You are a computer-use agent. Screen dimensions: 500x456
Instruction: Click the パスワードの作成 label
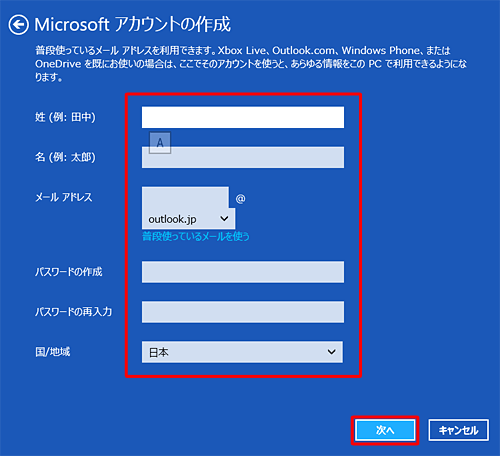point(69,272)
